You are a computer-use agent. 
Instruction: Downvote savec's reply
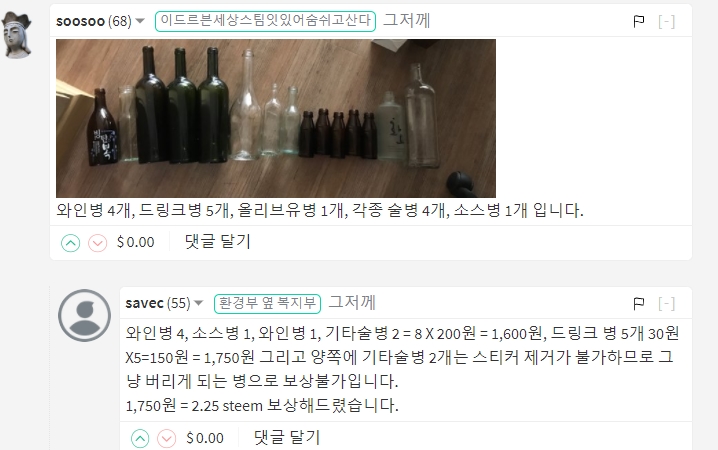click(x=167, y=439)
